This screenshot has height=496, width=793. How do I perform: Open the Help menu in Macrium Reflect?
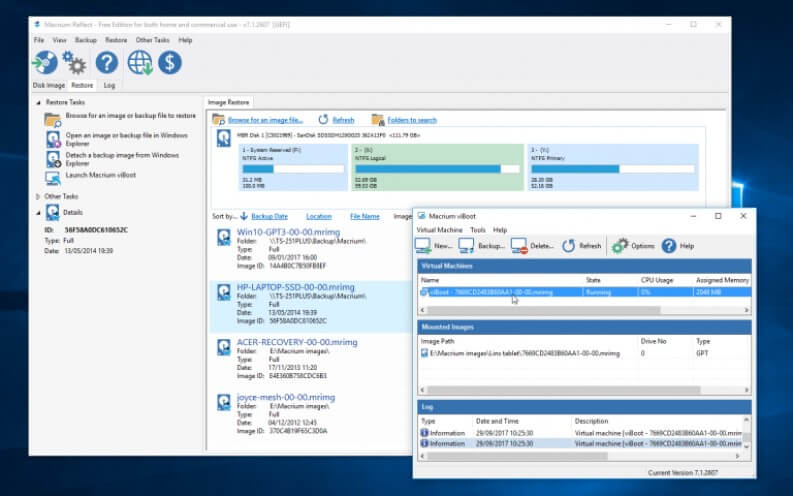click(x=185, y=40)
